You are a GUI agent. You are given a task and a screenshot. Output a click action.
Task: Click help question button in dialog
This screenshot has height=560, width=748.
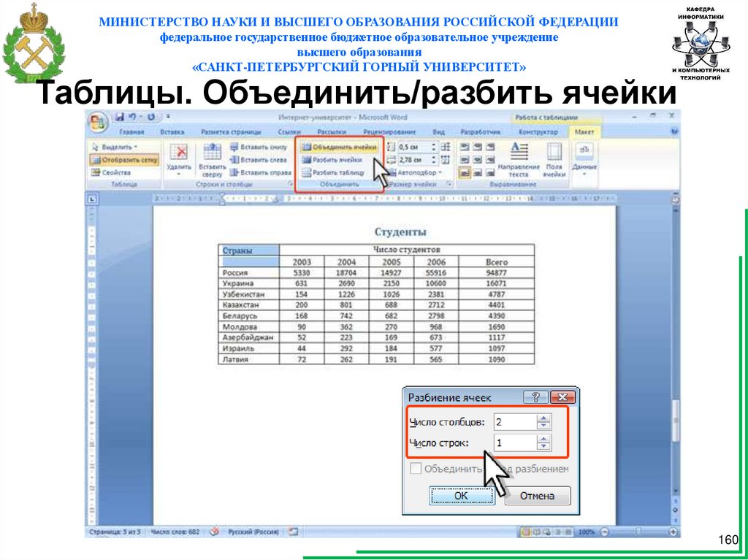point(535,397)
